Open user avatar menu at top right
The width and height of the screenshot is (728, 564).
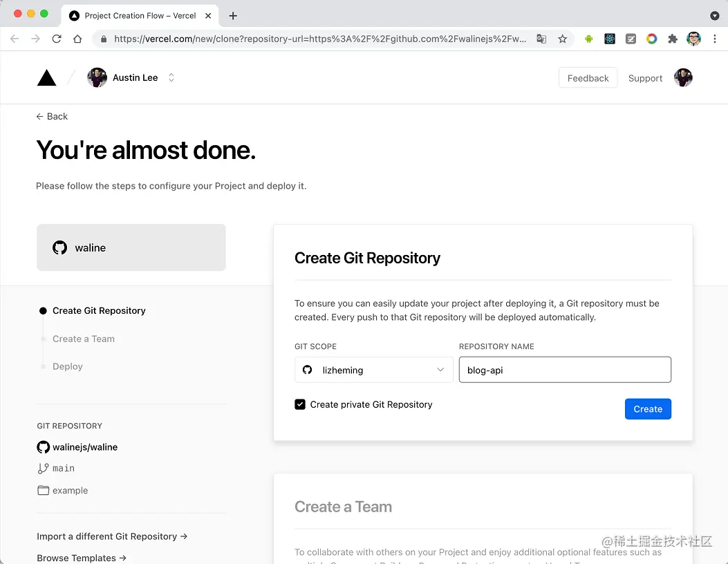(683, 77)
